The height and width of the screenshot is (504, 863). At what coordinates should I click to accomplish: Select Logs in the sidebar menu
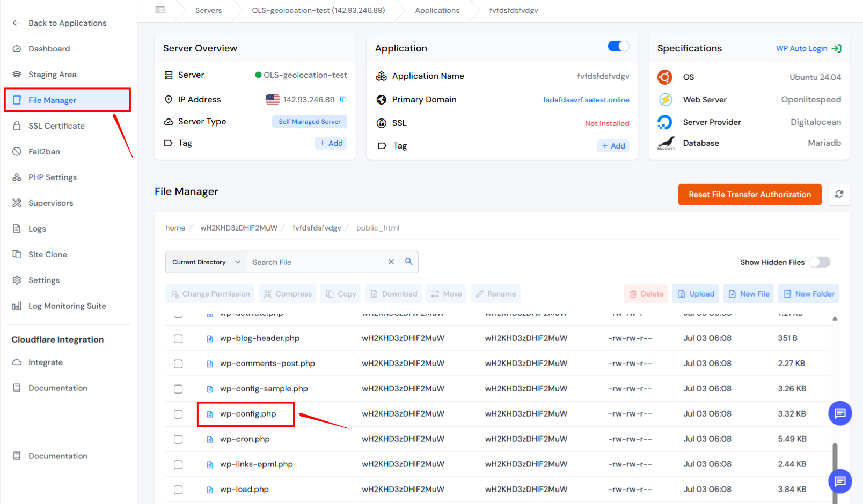click(17, 228)
